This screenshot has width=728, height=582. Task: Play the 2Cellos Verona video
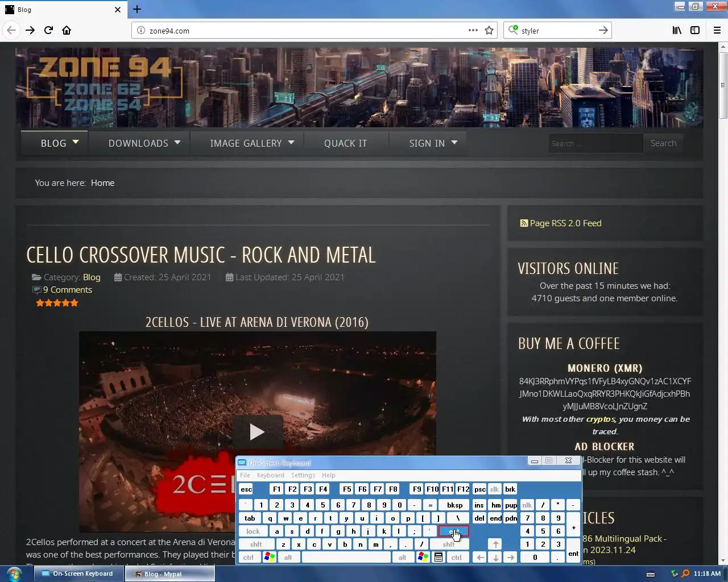pyautogui.click(x=257, y=432)
